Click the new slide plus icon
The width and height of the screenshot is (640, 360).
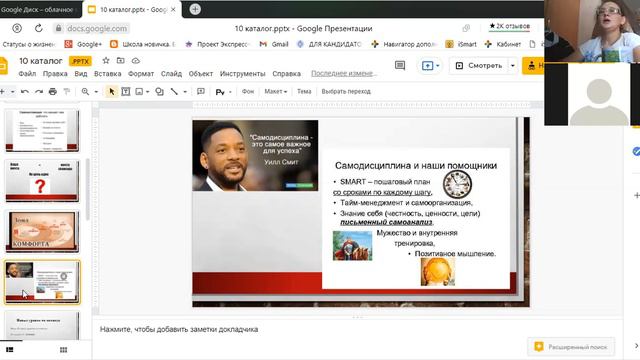click(x=2, y=91)
